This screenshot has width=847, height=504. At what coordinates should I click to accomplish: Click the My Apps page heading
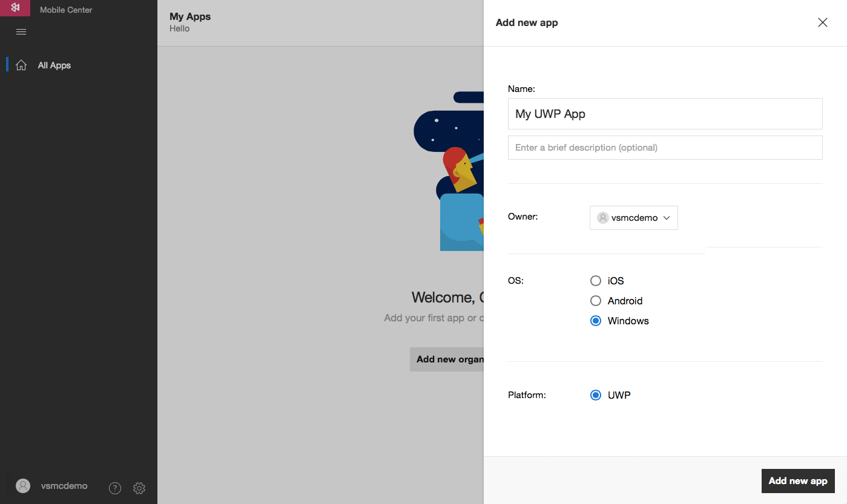point(190,16)
